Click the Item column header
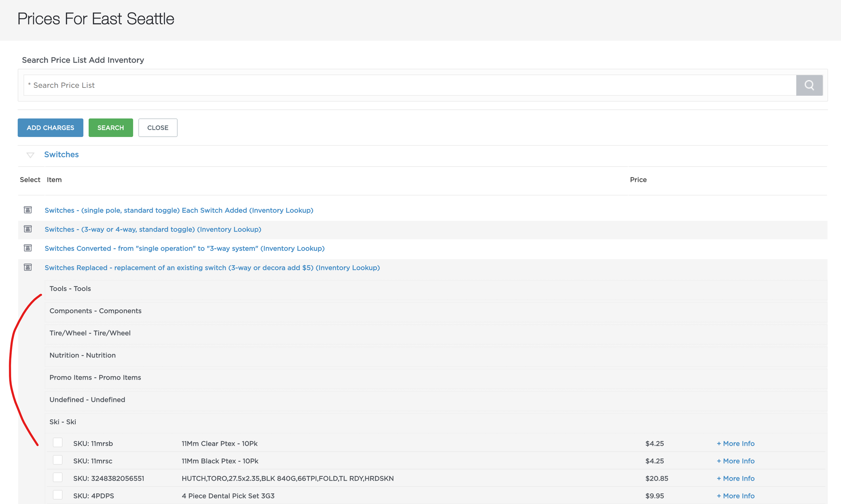This screenshot has height=504, width=841. pos(54,180)
